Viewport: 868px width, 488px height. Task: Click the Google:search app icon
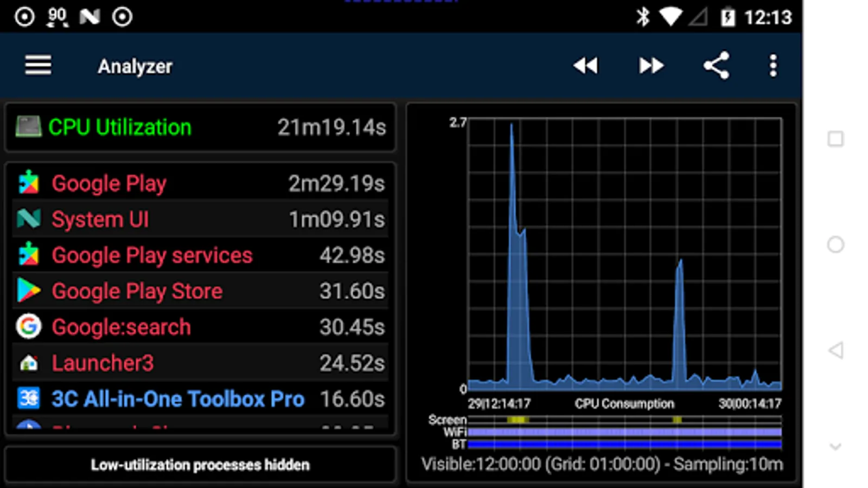tap(29, 326)
